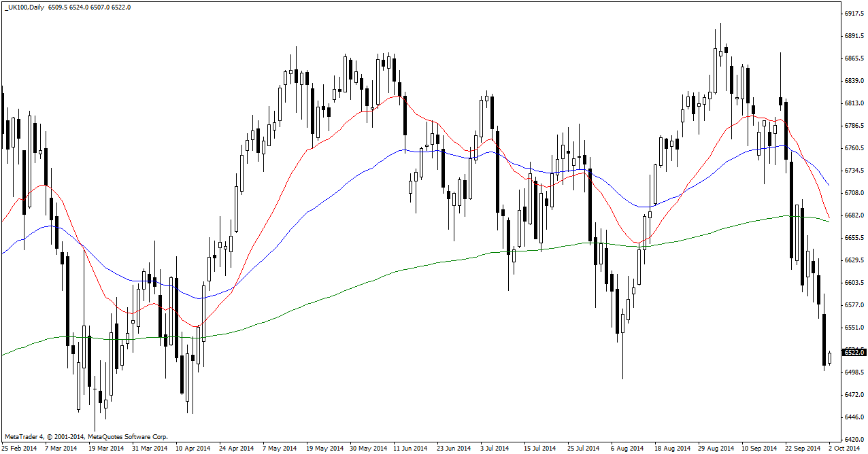Select the 6682.0 price scale label

[x=854, y=215]
